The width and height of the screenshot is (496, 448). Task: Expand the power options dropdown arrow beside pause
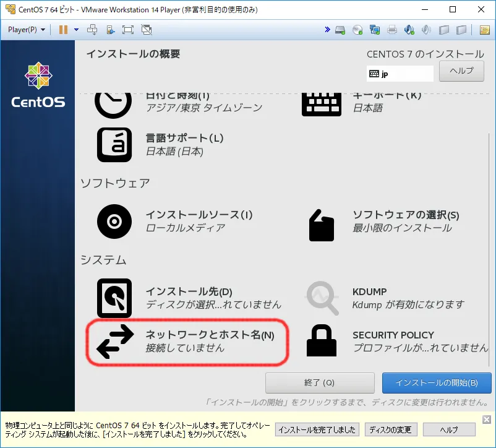[x=76, y=30]
